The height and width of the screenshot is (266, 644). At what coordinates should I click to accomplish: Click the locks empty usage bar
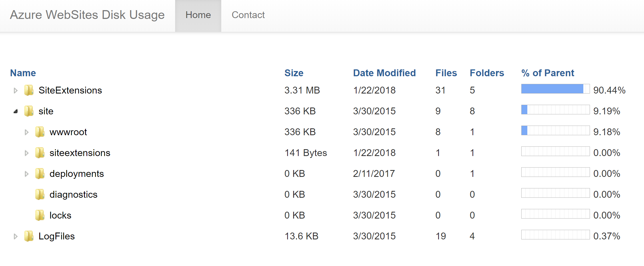(x=555, y=214)
